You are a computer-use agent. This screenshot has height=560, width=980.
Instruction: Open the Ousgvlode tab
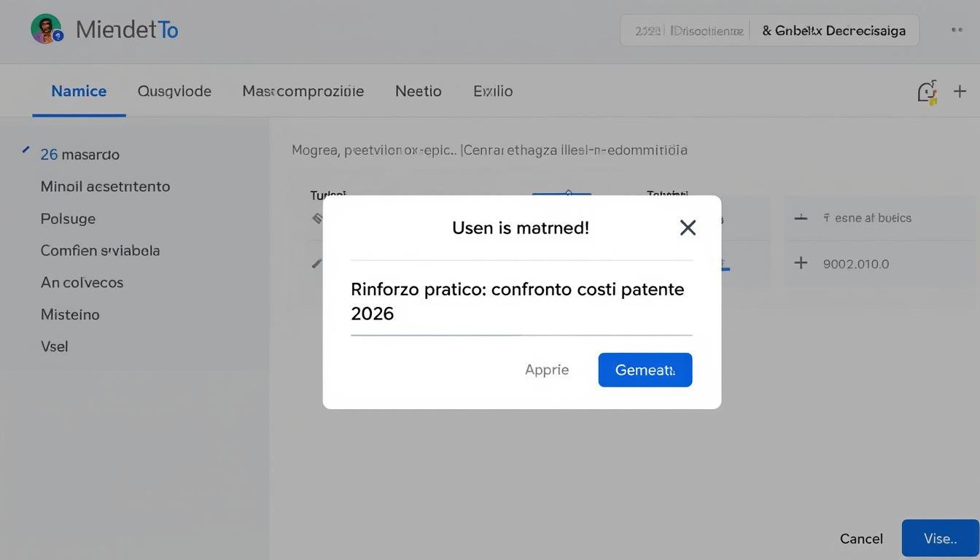[174, 91]
